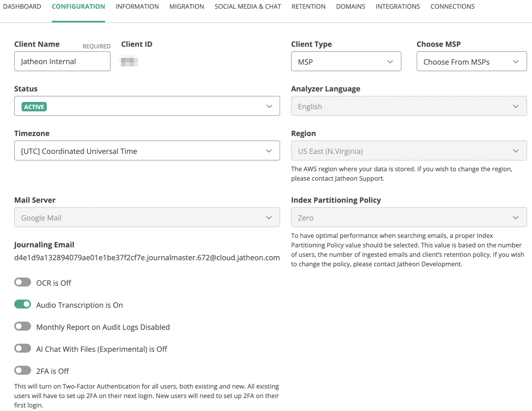Click the Client Name input field
532x411 pixels.
pos(62,61)
